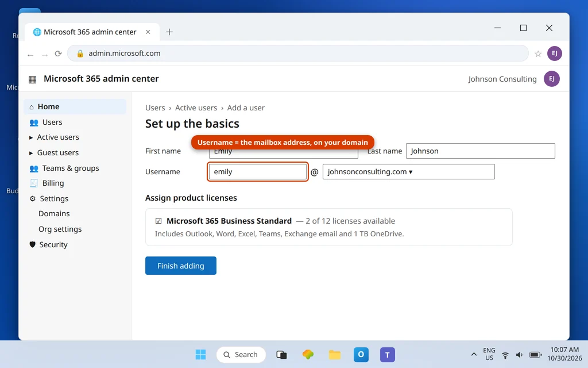Click the Settings gear icon
This screenshot has width=588, height=368.
[x=33, y=198]
